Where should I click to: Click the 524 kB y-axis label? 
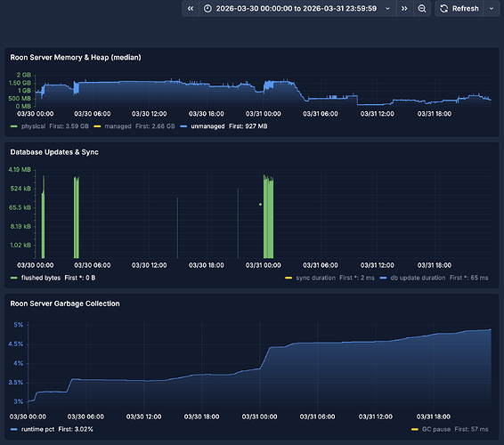[20, 189]
